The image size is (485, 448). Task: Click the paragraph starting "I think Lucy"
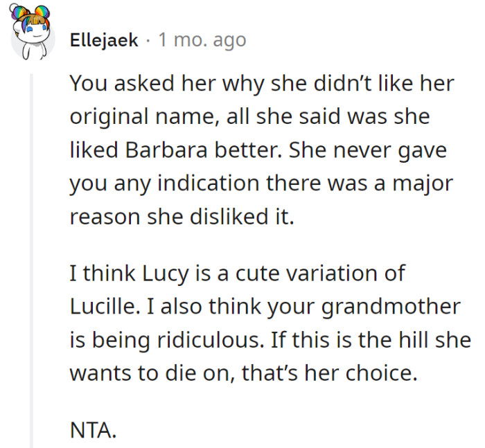270,323
